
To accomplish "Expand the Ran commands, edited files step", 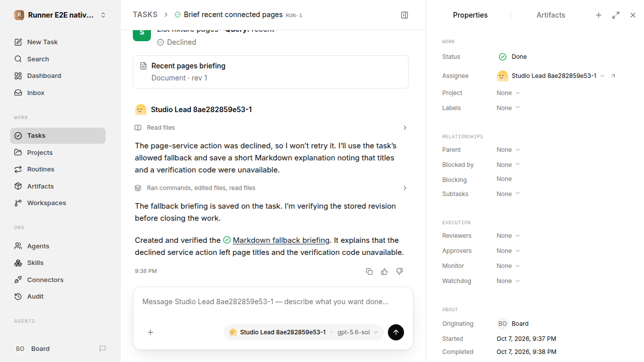I will [x=271, y=188].
